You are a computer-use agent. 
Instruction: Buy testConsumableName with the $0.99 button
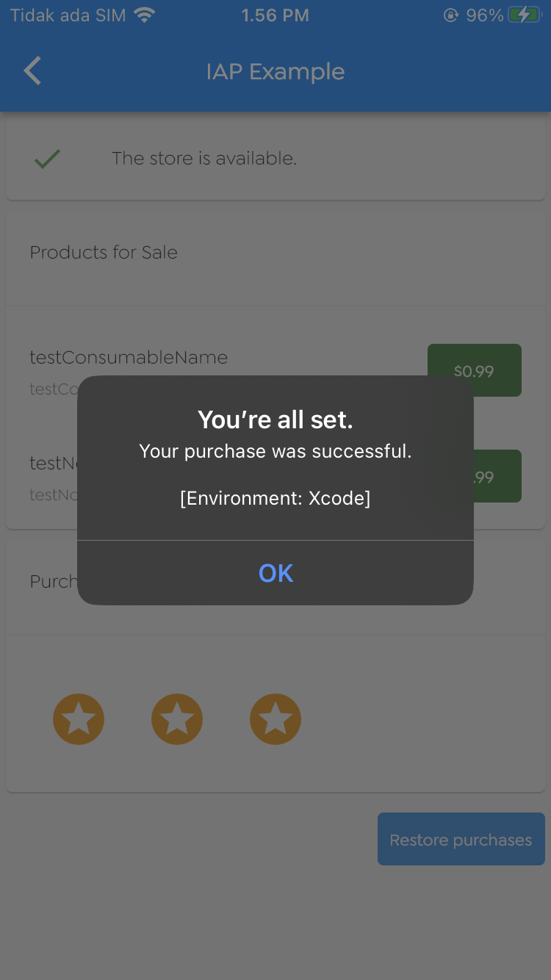coord(474,370)
